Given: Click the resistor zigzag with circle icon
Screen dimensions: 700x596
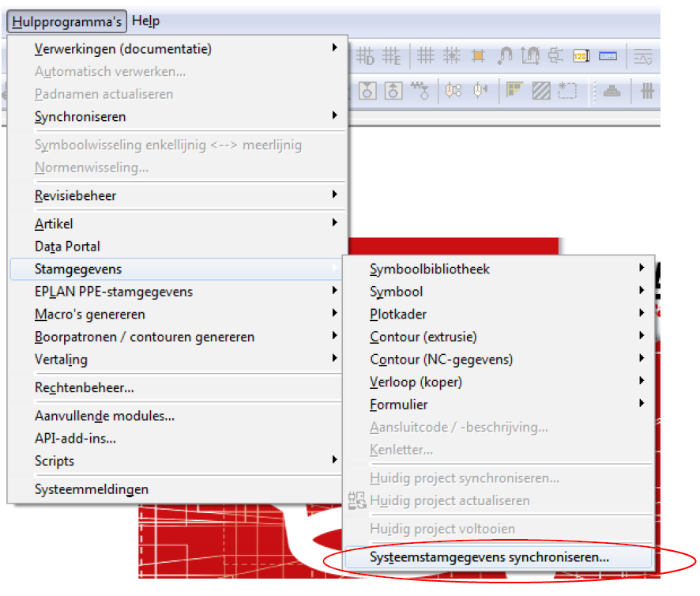Looking at the screenshot, I should click(420, 91).
